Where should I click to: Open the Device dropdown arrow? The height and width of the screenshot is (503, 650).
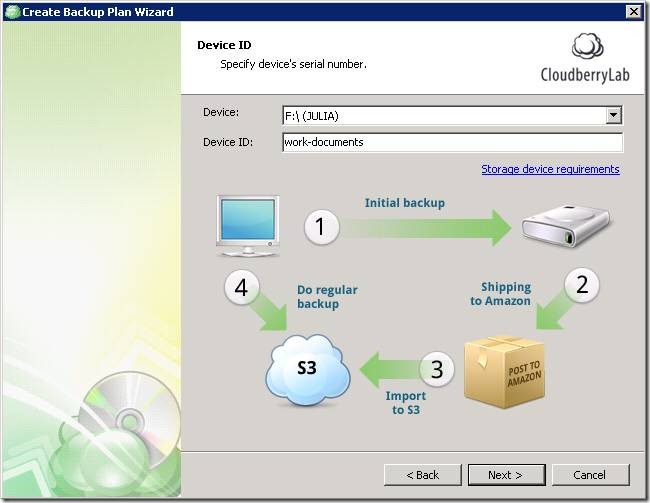pos(614,115)
